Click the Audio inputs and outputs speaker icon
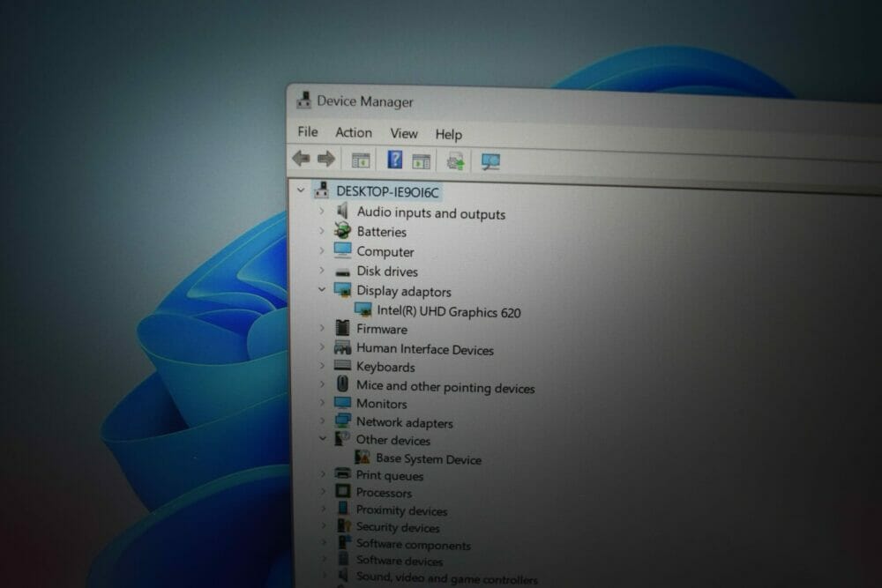The height and width of the screenshot is (588, 882). pos(342,212)
